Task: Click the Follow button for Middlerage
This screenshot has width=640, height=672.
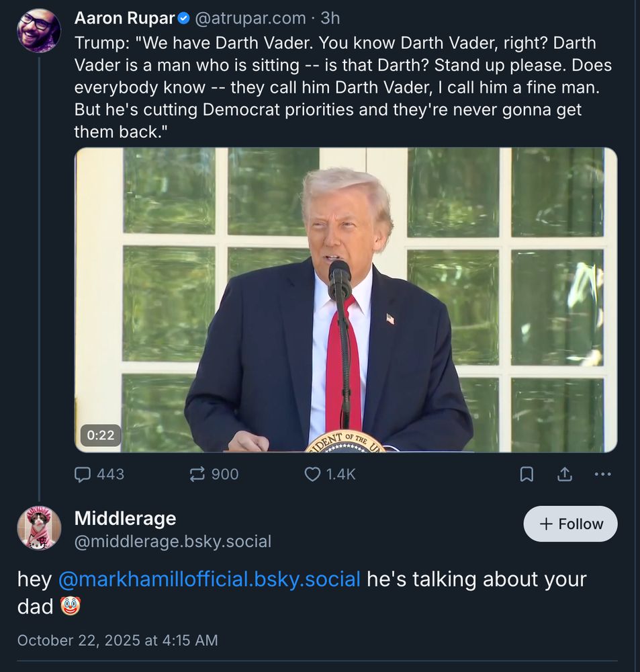Action: click(570, 523)
